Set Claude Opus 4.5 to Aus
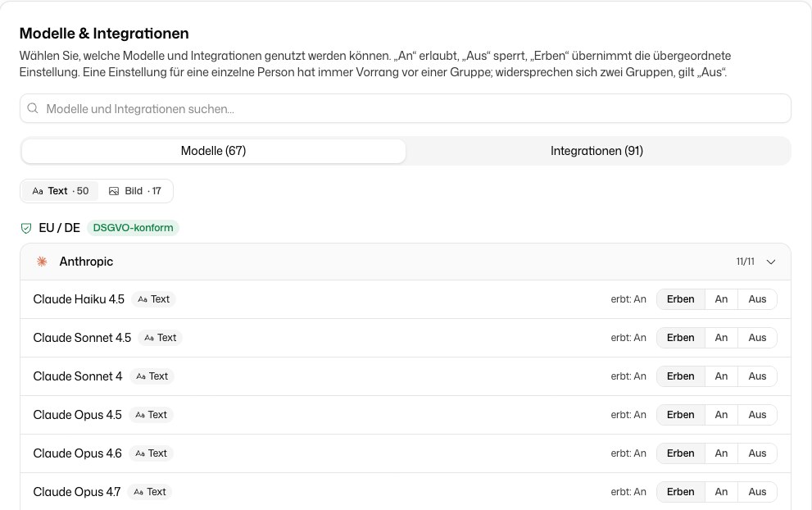 point(757,415)
